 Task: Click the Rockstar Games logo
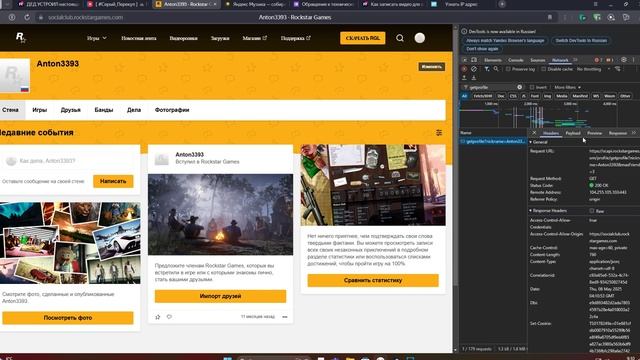[x=20, y=38]
